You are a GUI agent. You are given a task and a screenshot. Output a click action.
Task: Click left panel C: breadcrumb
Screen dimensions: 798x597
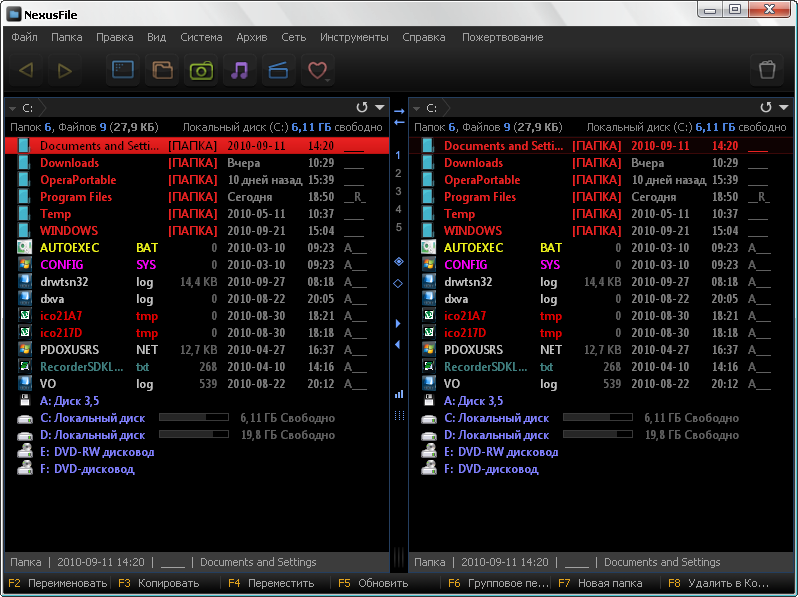coord(28,108)
